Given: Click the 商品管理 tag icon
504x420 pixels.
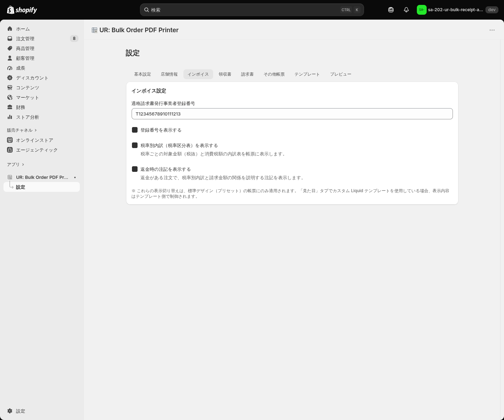Looking at the screenshot, I should tap(10, 48).
